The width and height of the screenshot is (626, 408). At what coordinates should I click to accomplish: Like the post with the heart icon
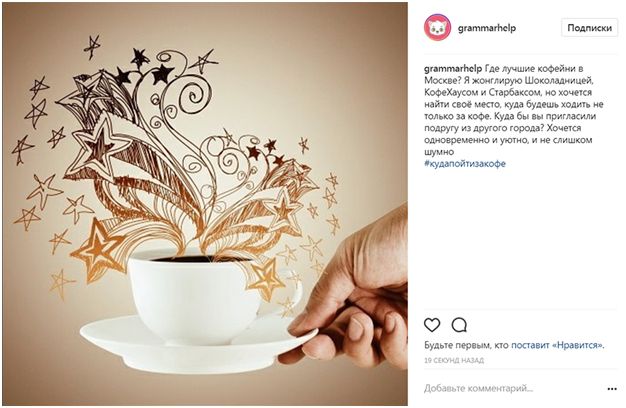432,325
